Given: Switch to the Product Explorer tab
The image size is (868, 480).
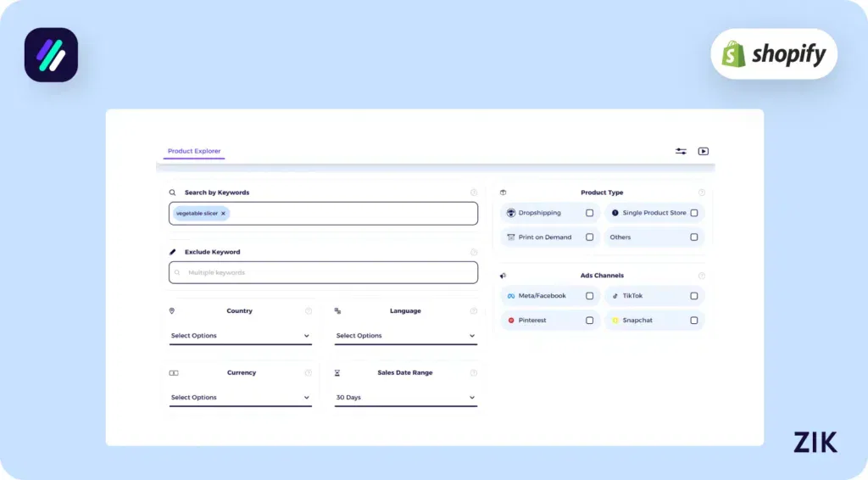Looking at the screenshot, I should [194, 151].
